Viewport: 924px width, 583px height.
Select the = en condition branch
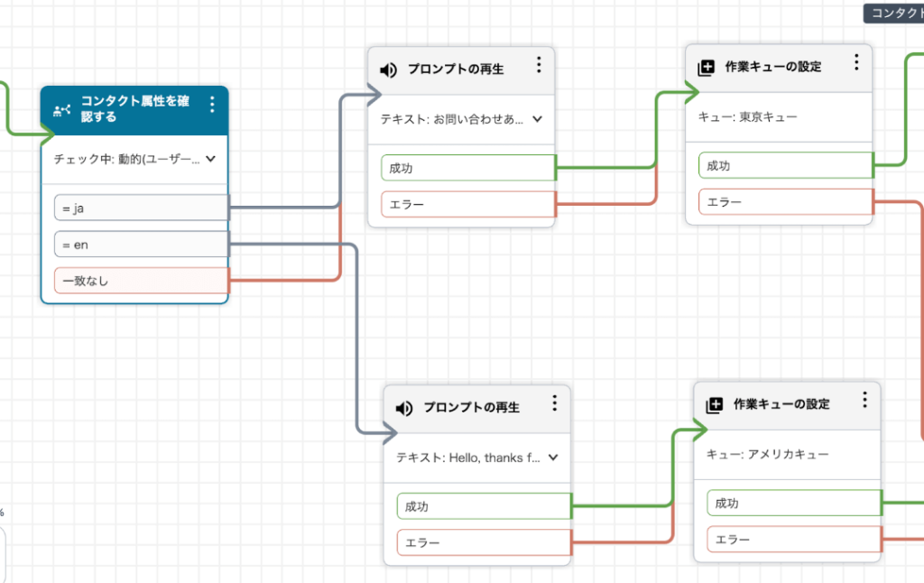click(141, 245)
